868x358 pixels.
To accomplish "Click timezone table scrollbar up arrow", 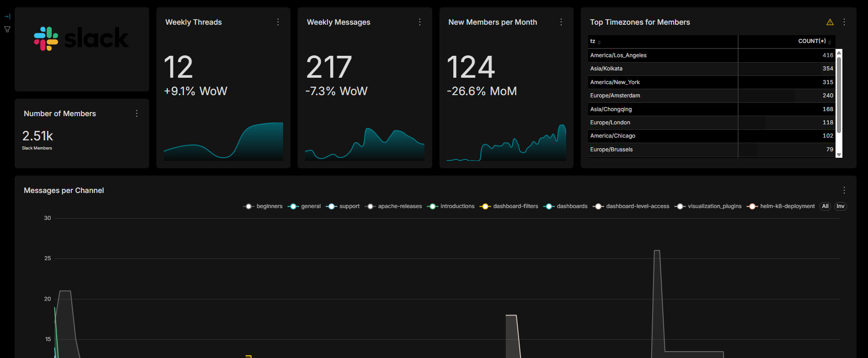I will click(839, 53).
